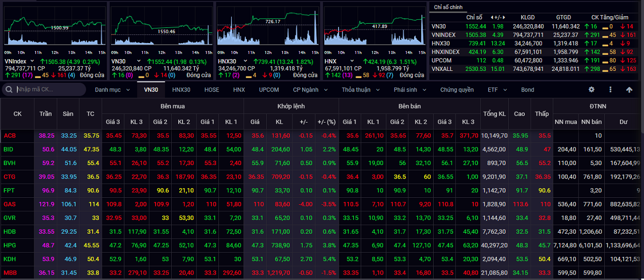Open the ACB stock symbol row
The width and height of the screenshot is (644, 280).
tap(9, 135)
